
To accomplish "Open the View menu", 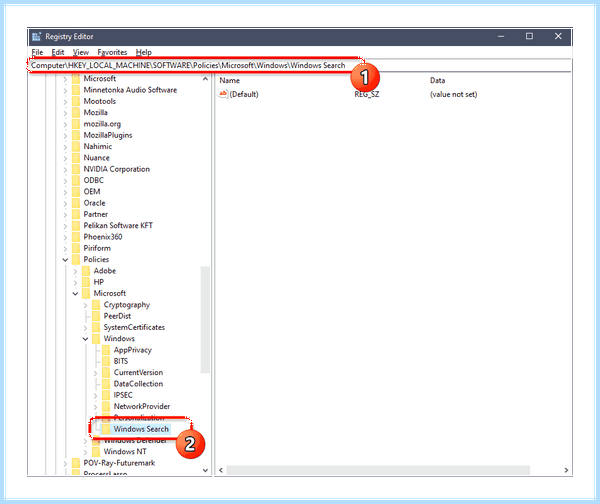I will tap(81, 52).
